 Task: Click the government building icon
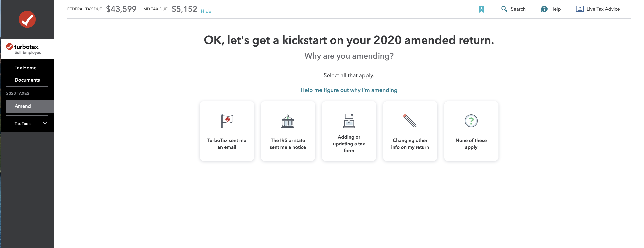click(288, 121)
